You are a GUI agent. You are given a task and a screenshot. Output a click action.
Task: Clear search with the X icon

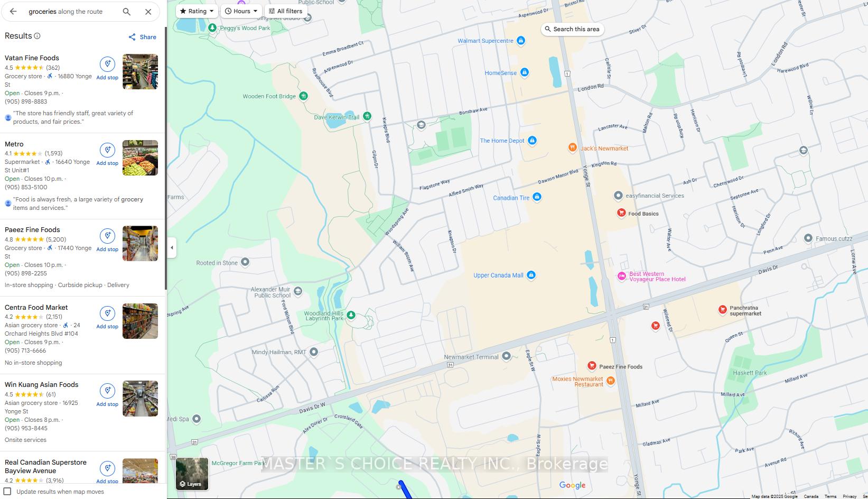click(x=148, y=11)
